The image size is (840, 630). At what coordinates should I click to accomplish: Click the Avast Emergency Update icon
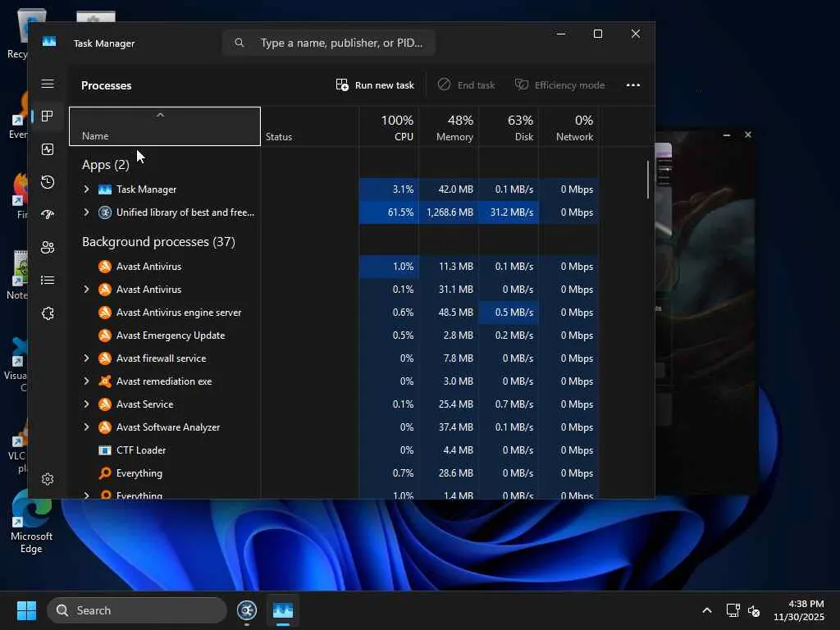pyautogui.click(x=105, y=336)
